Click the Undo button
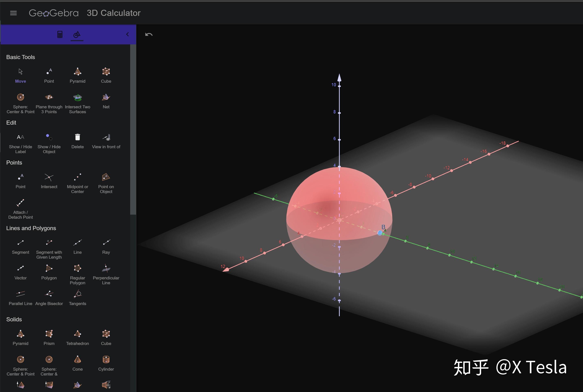 [149, 34]
